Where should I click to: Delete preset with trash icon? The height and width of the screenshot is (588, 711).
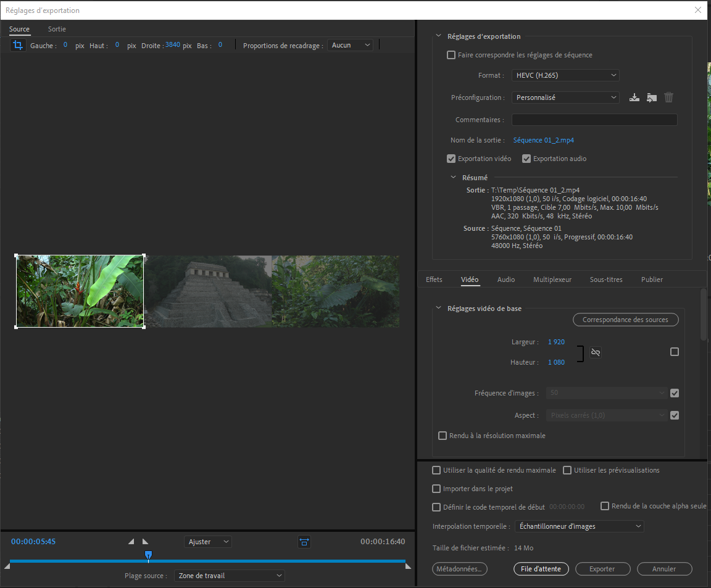click(669, 97)
